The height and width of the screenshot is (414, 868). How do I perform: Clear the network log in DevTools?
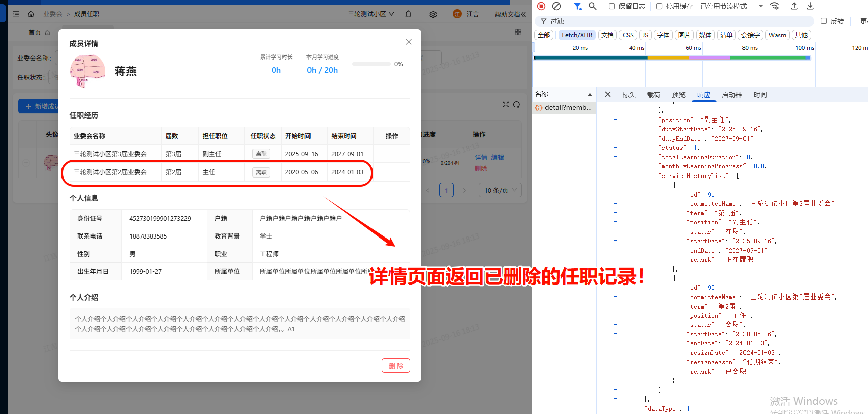[556, 6]
